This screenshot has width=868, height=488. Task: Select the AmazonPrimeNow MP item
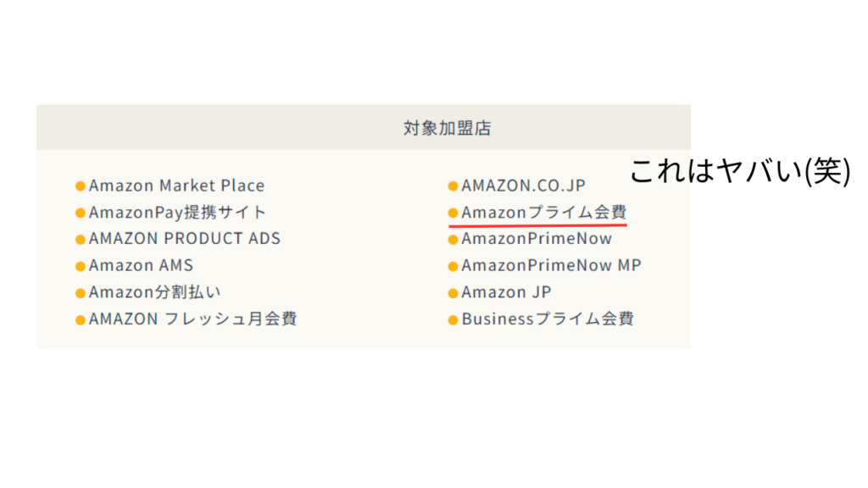551,265
